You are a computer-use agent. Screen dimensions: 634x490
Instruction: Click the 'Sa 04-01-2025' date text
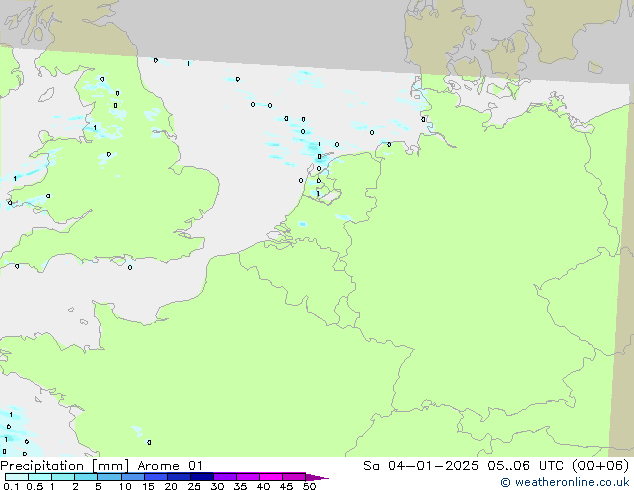click(421, 466)
